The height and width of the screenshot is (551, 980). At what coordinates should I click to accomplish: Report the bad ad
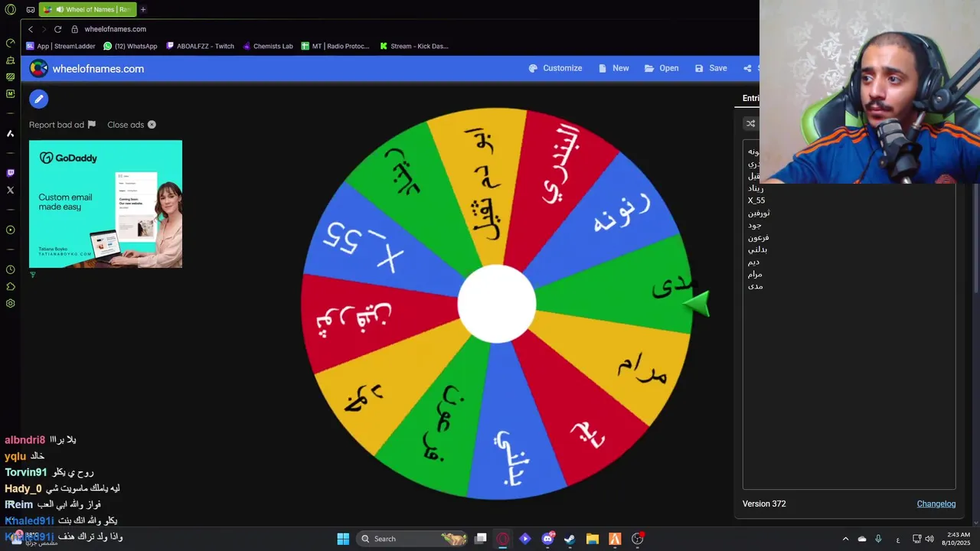pos(63,125)
